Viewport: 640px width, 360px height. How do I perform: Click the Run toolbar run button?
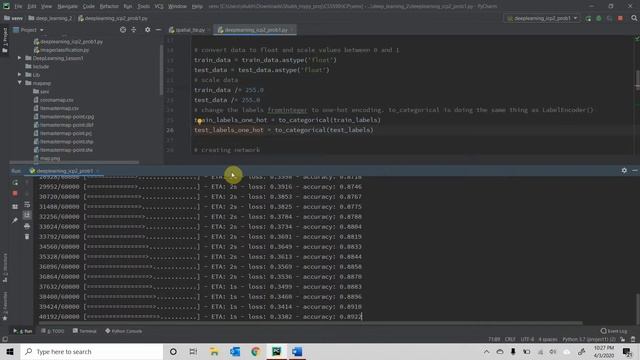tap(588, 18)
